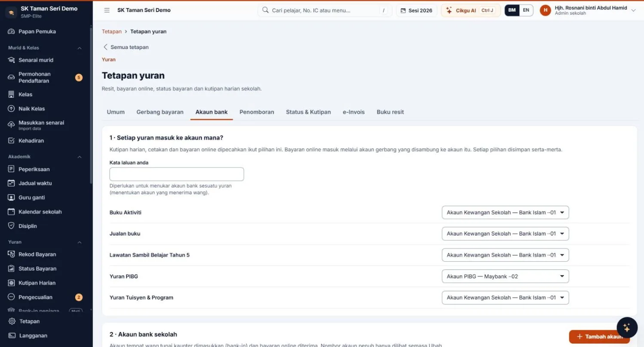Viewport: 644px width, 347px height.
Task: Open Peperiksaan sidebar icon
Action: [12, 169]
